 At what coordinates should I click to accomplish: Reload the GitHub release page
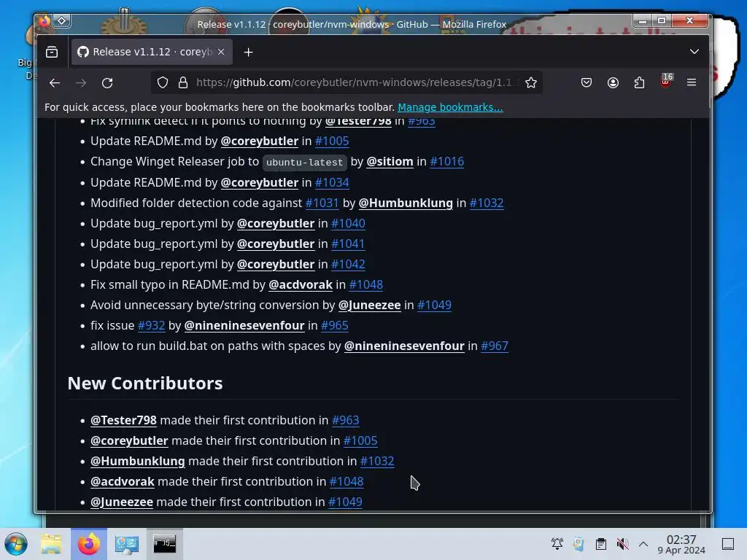107,83
